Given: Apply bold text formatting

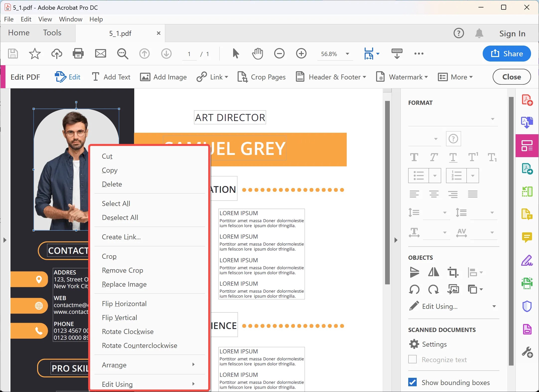Looking at the screenshot, I should [414, 157].
